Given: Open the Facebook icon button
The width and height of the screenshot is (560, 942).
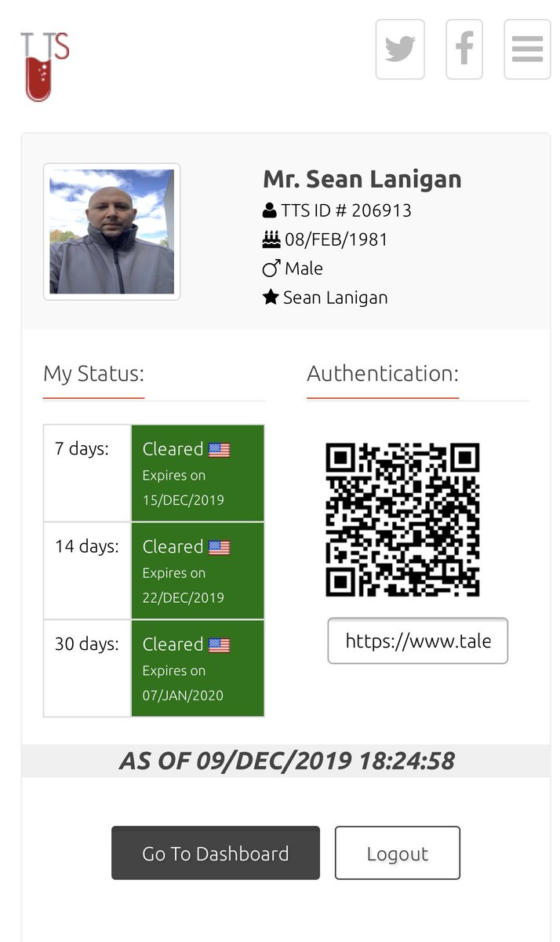Looking at the screenshot, I should pos(464,49).
